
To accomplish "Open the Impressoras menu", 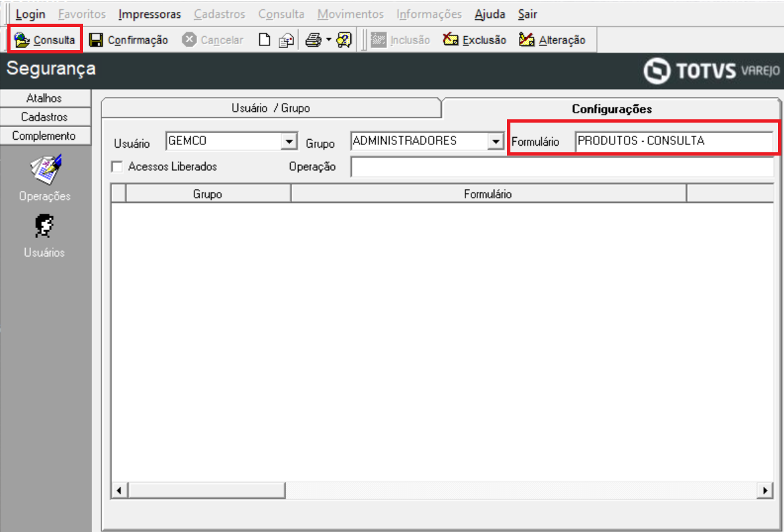I will click(150, 15).
